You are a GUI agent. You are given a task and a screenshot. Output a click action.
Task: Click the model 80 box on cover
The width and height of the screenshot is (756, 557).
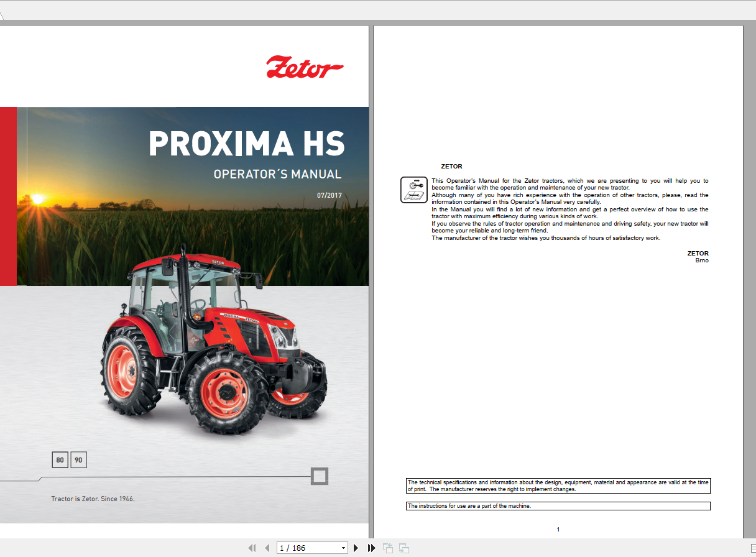pyautogui.click(x=60, y=460)
